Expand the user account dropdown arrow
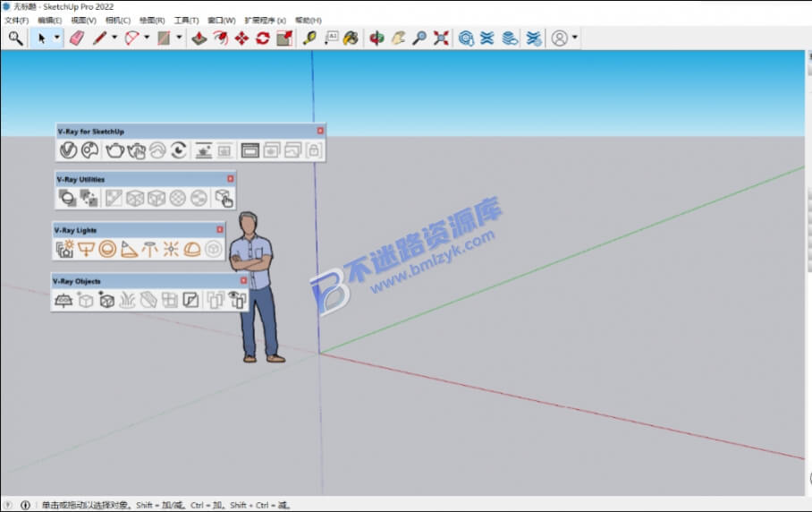Image resolution: width=812 pixels, height=512 pixels. click(x=574, y=38)
